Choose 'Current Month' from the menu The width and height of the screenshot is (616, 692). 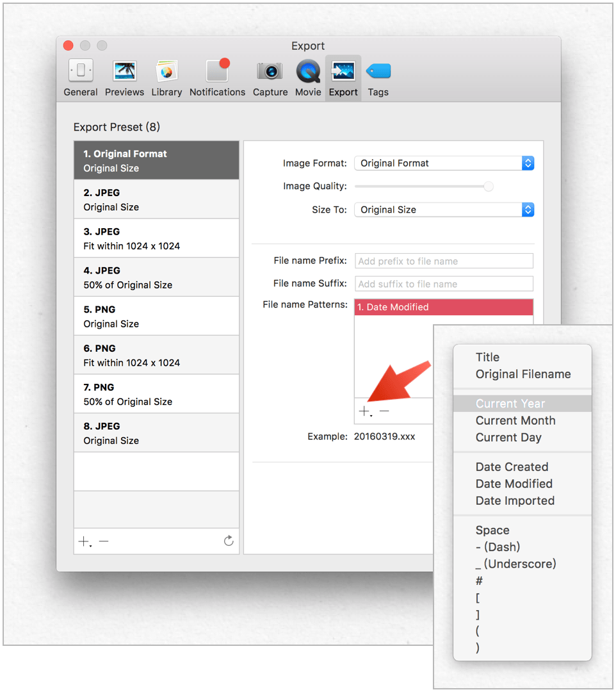pyautogui.click(x=523, y=420)
